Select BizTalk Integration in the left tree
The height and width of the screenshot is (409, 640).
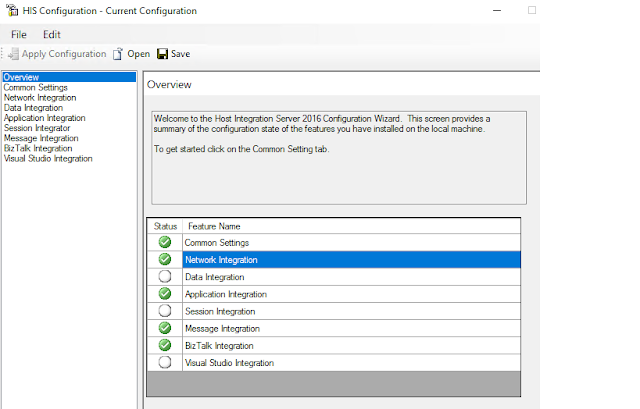(38, 148)
